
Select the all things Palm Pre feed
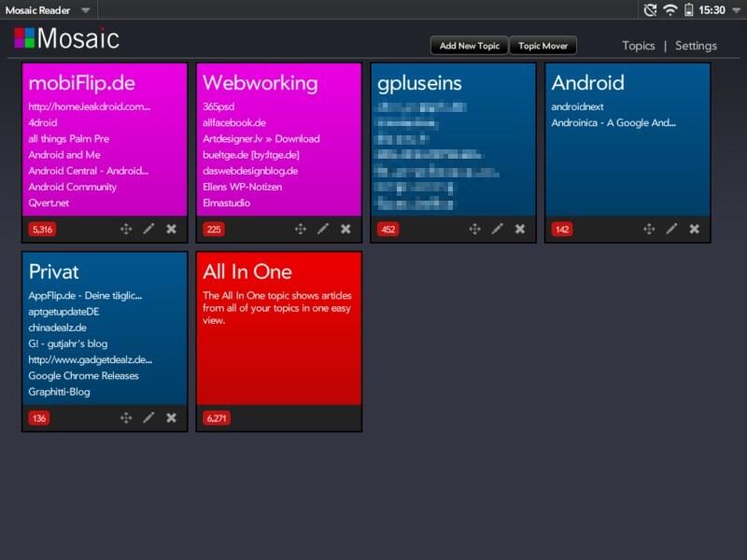tap(68, 138)
